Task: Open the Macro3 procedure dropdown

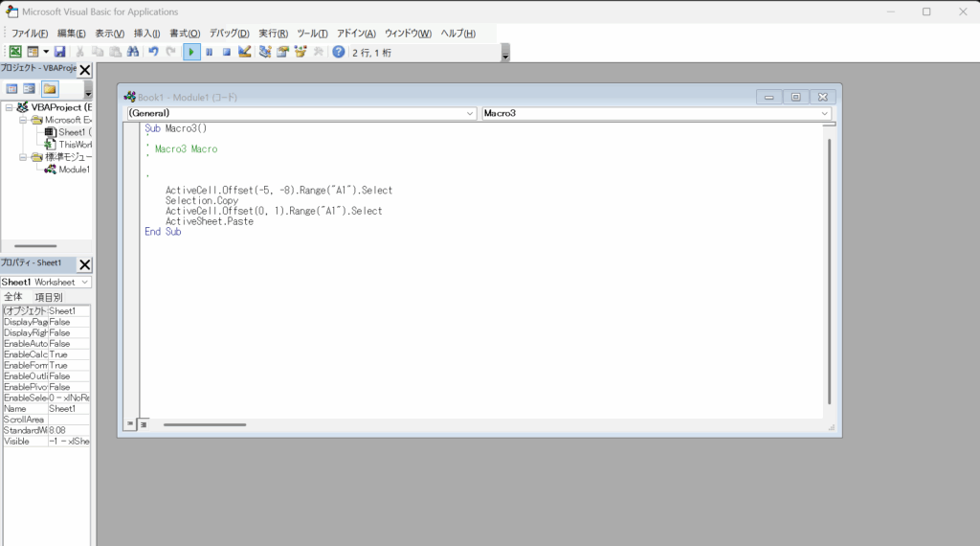Action: (x=656, y=113)
